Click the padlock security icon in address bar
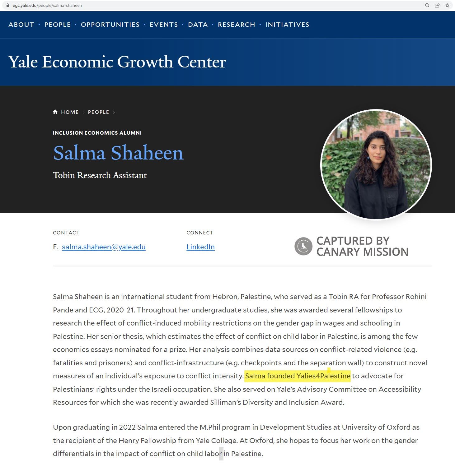Image resolution: width=455 pixels, height=476 pixels. (7, 5)
